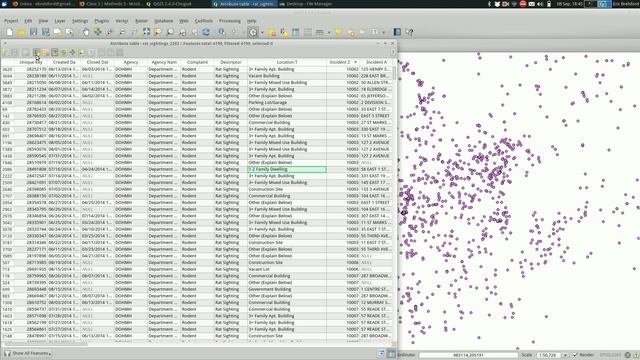Click the What's This help icon
Screen dimensions: 640x360
[x=409, y=32]
